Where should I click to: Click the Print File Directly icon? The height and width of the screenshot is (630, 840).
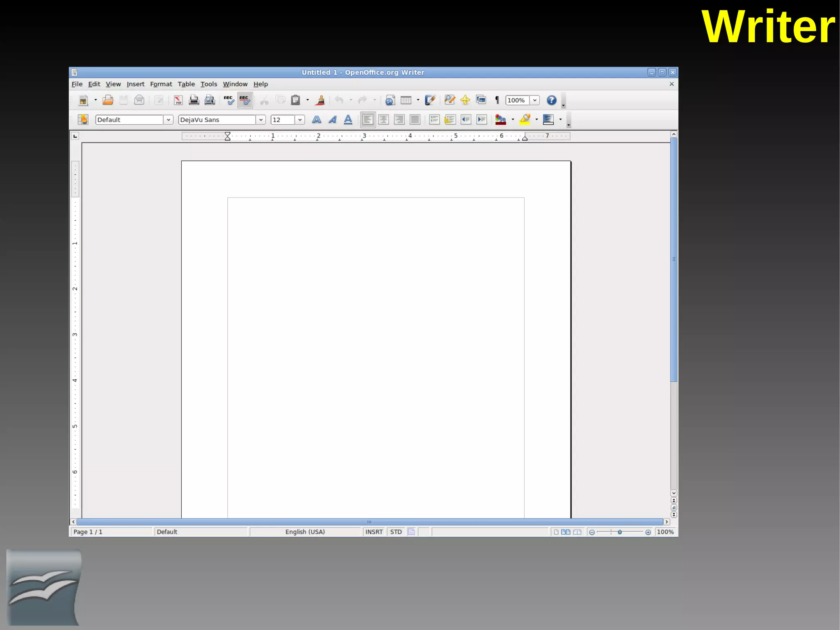pyautogui.click(x=194, y=100)
